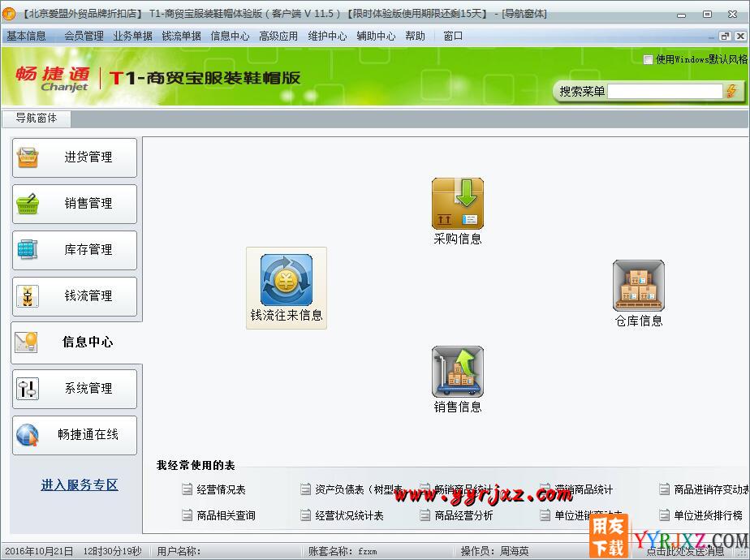Open the 会员管理 menu
Image resolution: width=750 pixels, height=560 pixels.
(84, 36)
